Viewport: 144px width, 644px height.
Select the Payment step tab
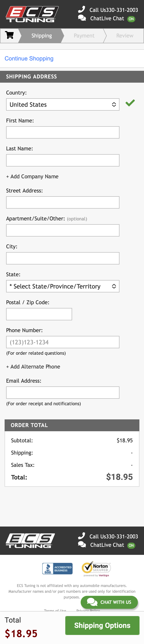[84, 35]
